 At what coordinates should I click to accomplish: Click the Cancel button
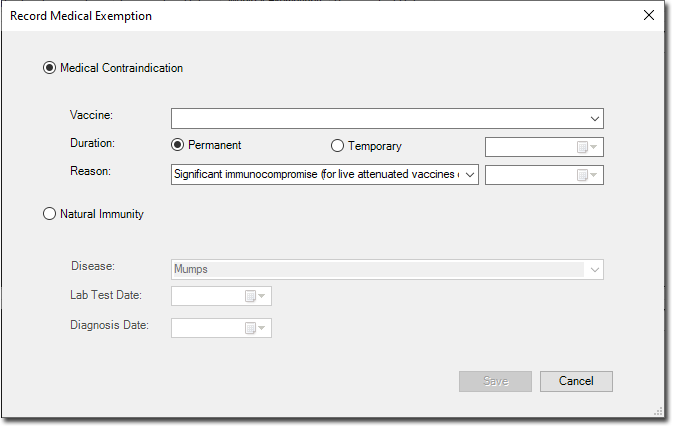(576, 381)
